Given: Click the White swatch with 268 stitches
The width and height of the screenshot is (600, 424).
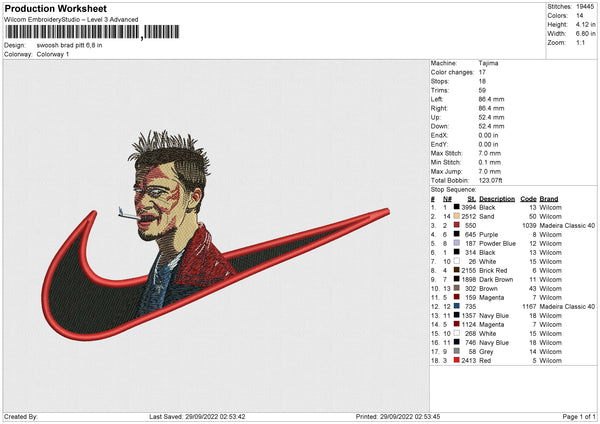Looking at the screenshot, I should pyautogui.click(x=457, y=333).
